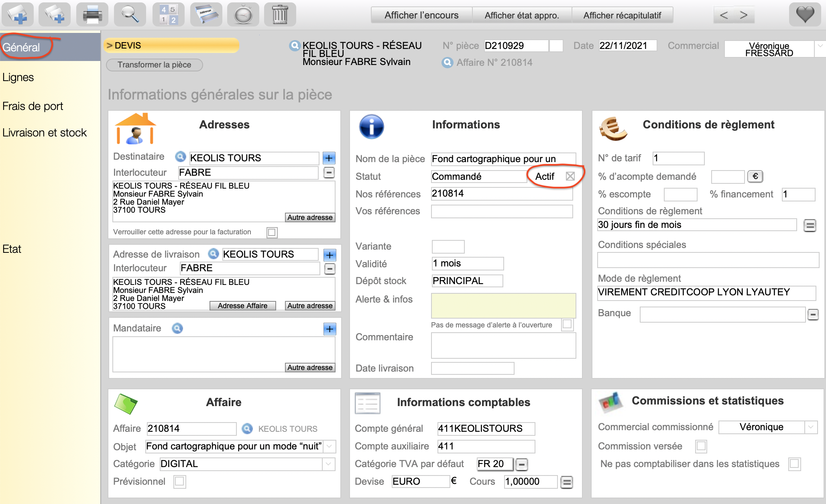Click the Transformer la pièce button
826x504 pixels.
point(154,65)
